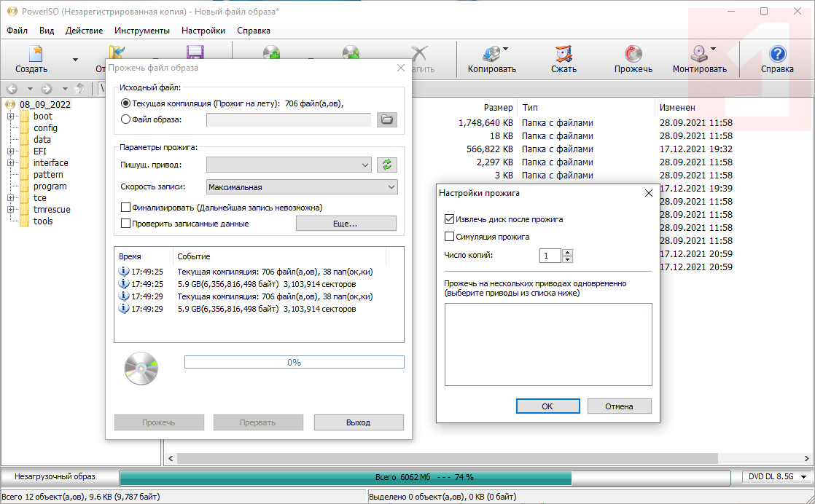815x504 pixels.
Task: Increase Число копий with up arrow
Action: pos(568,252)
